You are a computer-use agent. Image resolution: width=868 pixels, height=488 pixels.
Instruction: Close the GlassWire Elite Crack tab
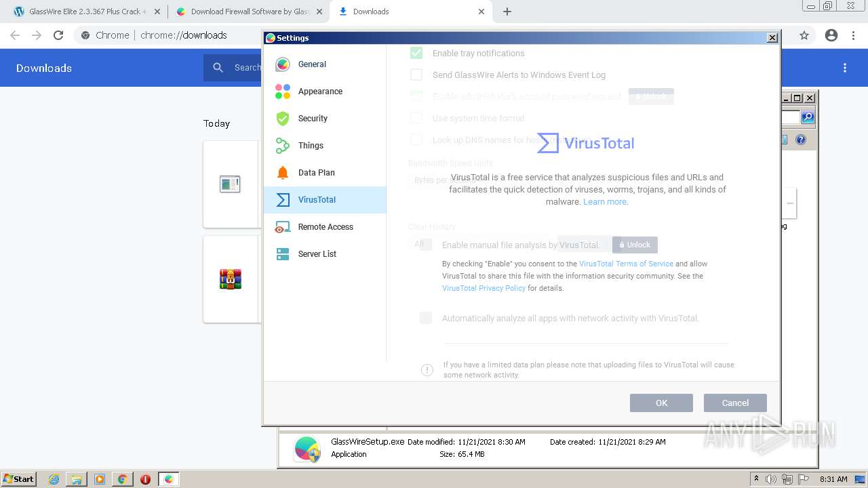point(157,12)
